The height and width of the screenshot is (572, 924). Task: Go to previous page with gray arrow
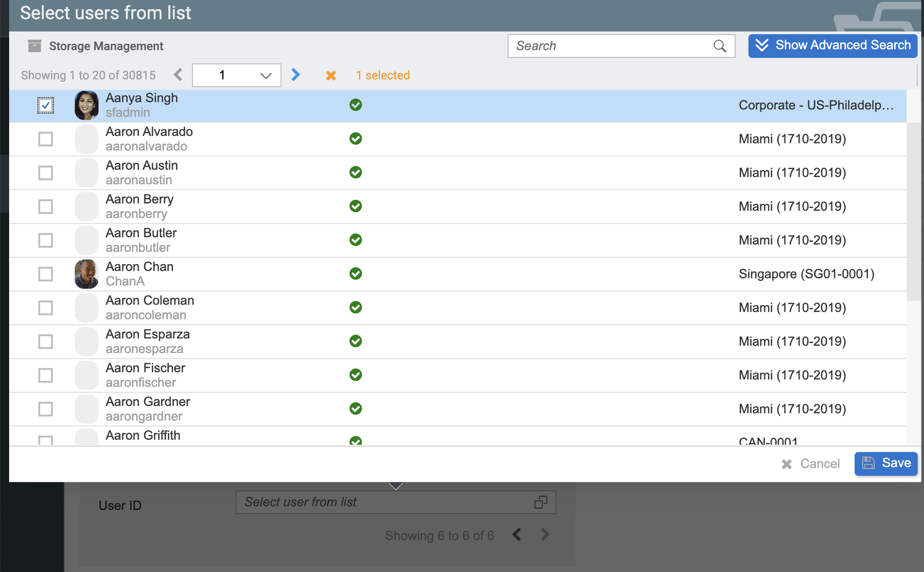(178, 75)
